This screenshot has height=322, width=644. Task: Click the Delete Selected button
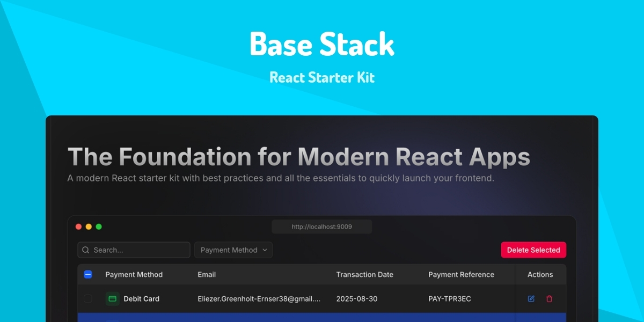click(533, 250)
